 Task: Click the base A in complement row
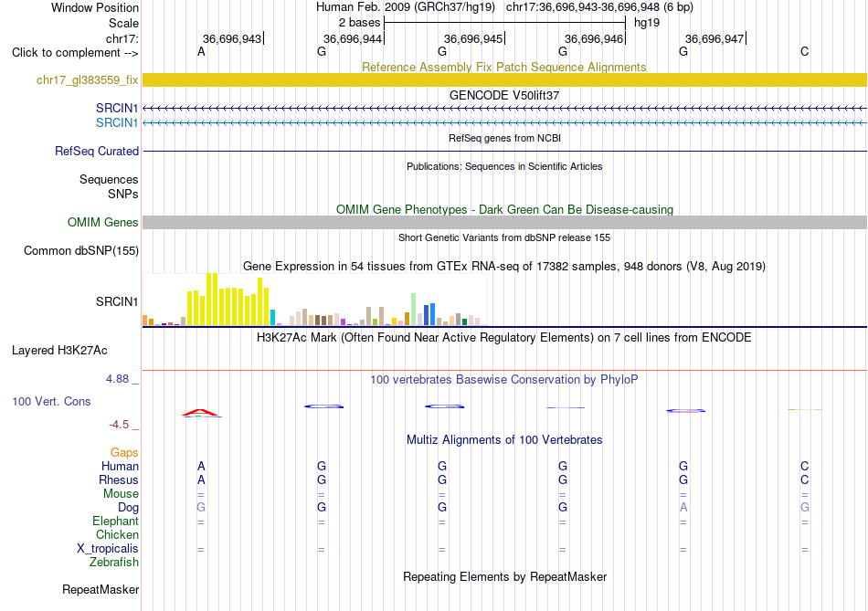tap(202, 51)
